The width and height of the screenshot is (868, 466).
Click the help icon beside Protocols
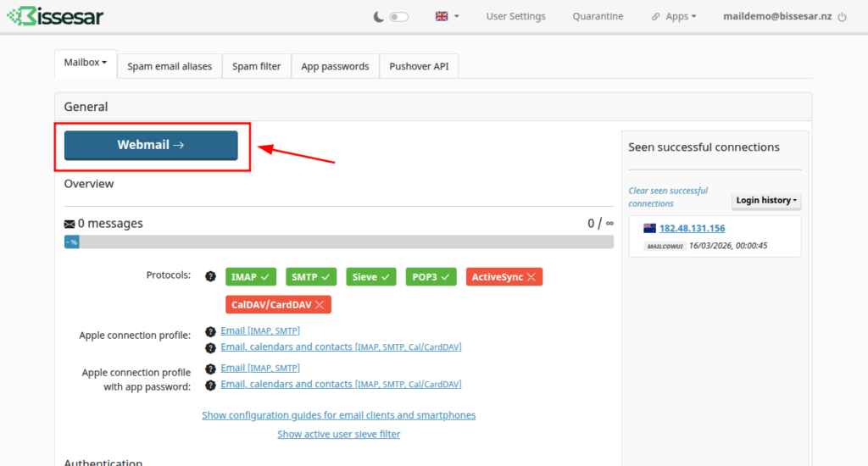tap(211, 276)
